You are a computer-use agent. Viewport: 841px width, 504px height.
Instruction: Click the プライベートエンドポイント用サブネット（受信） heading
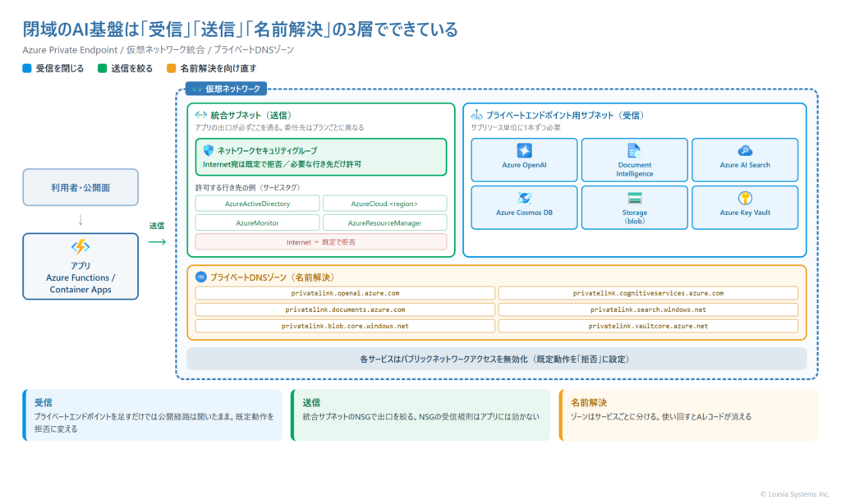565,115
